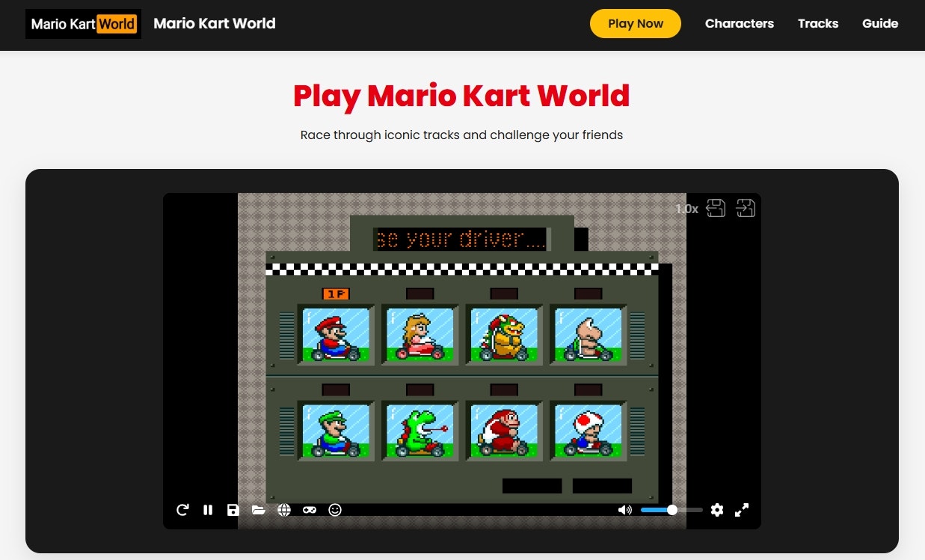
Task: Select Mario driver portrait
Action: click(336, 334)
